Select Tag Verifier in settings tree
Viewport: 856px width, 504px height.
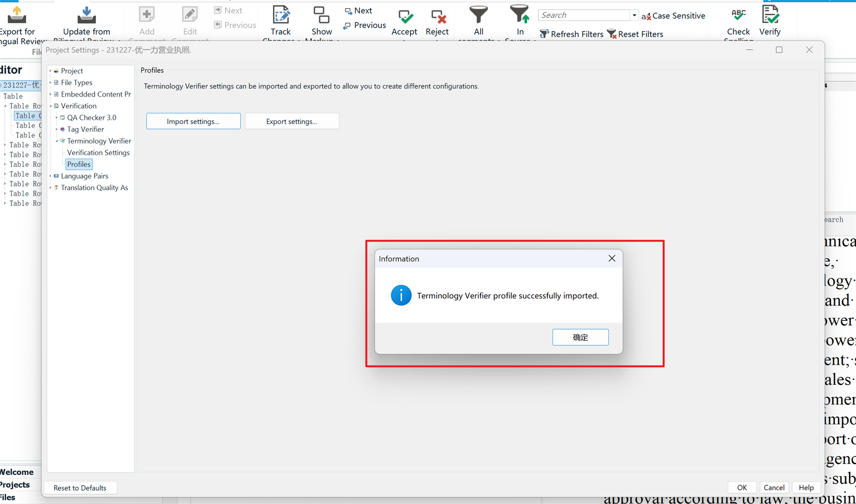click(x=85, y=129)
